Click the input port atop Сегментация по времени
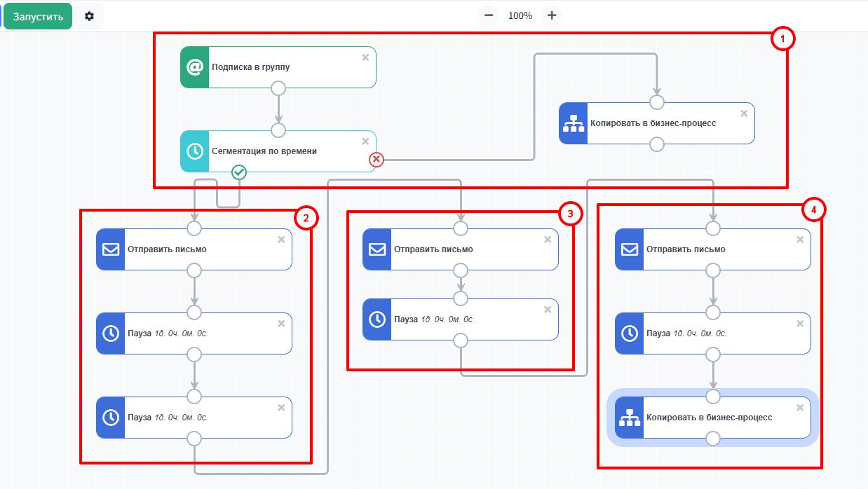This screenshot has width=868, height=489. click(278, 130)
